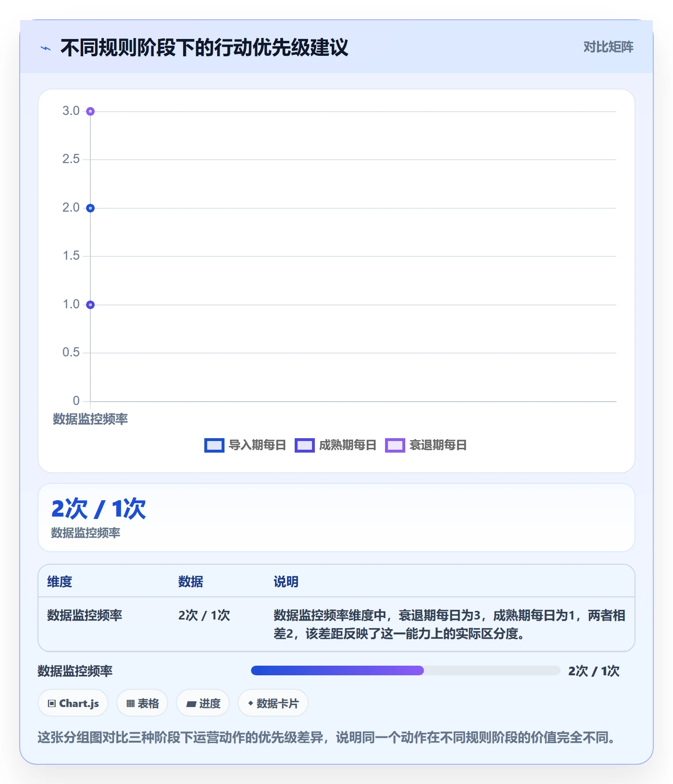Toggle the 导入期每日 legend item

(x=245, y=445)
